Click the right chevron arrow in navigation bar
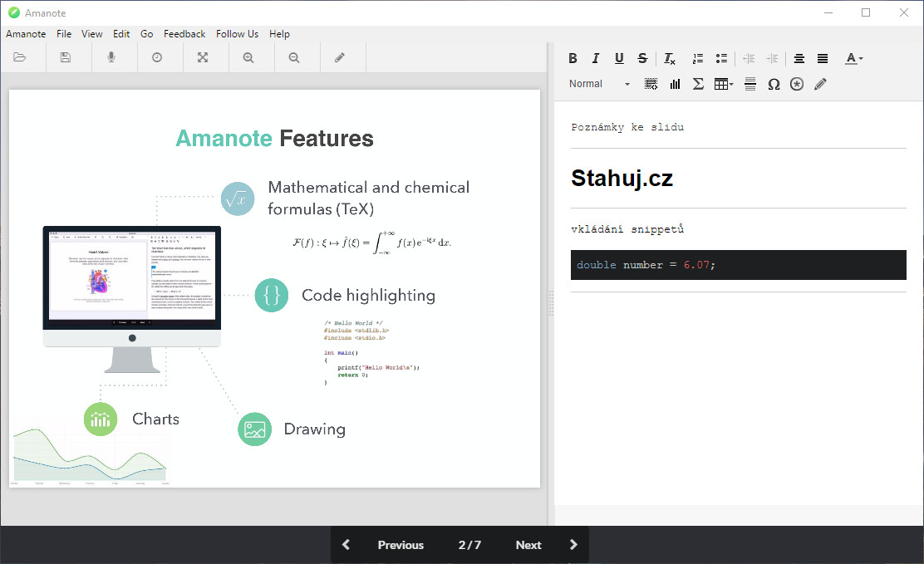This screenshot has width=924, height=564. pyautogui.click(x=573, y=545)
